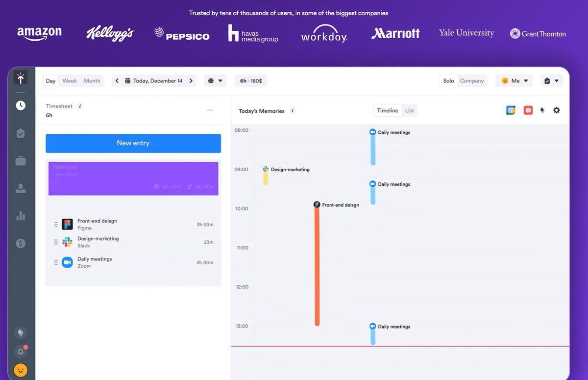Open the red integration icon near settings
This screenshot has height=380, width=588.
pyautogui.click(x=528, y=110)
